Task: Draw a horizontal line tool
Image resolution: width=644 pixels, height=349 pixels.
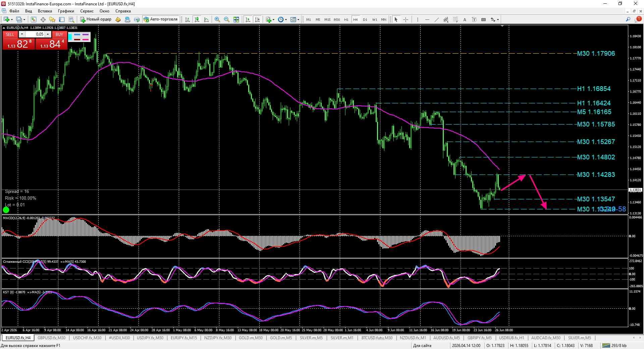Action: (x=427, y=19)
